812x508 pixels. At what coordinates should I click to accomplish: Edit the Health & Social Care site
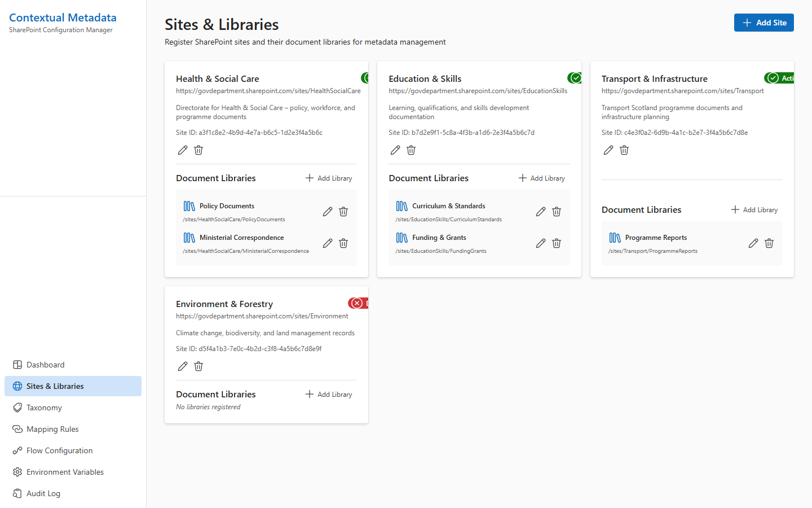[183, 150]
